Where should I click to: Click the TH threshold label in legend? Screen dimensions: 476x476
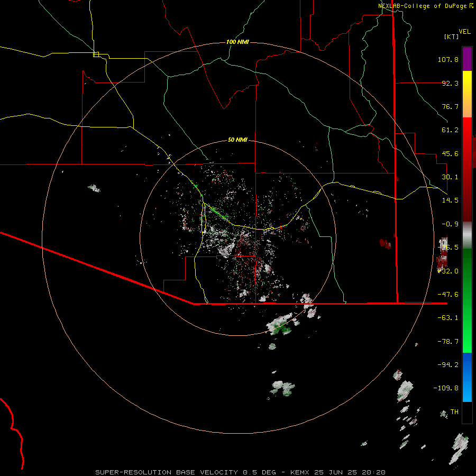point(454,412)
